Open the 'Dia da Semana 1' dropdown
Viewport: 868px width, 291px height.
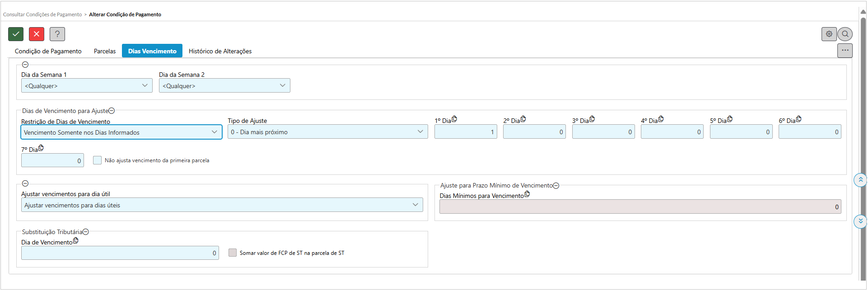pos(87,85)
